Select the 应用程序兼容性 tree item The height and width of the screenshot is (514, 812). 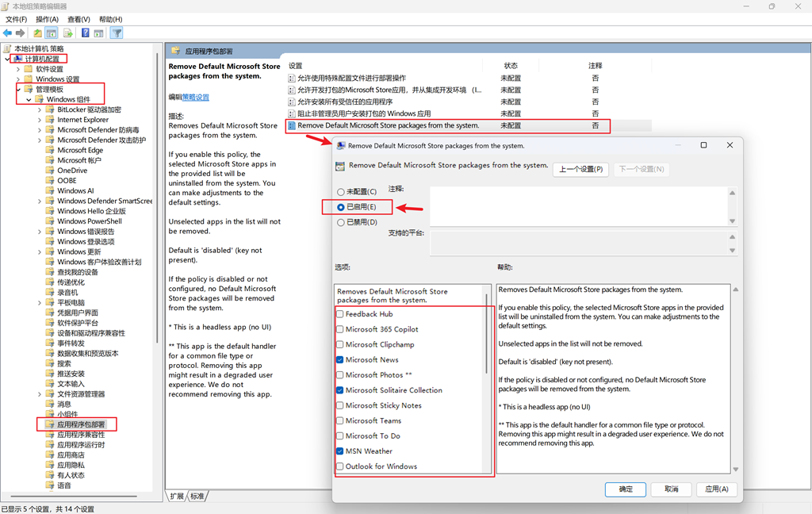[81, 435]
